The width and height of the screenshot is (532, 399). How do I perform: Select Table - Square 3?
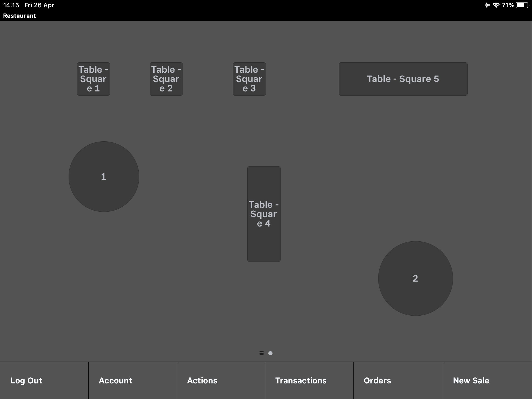(x=249, y=78)
